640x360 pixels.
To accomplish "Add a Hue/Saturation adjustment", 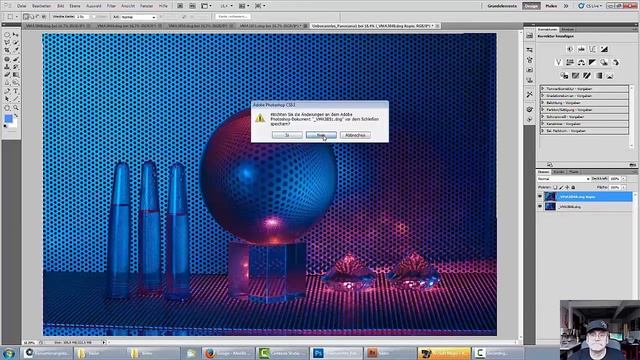I will (570, 62).
